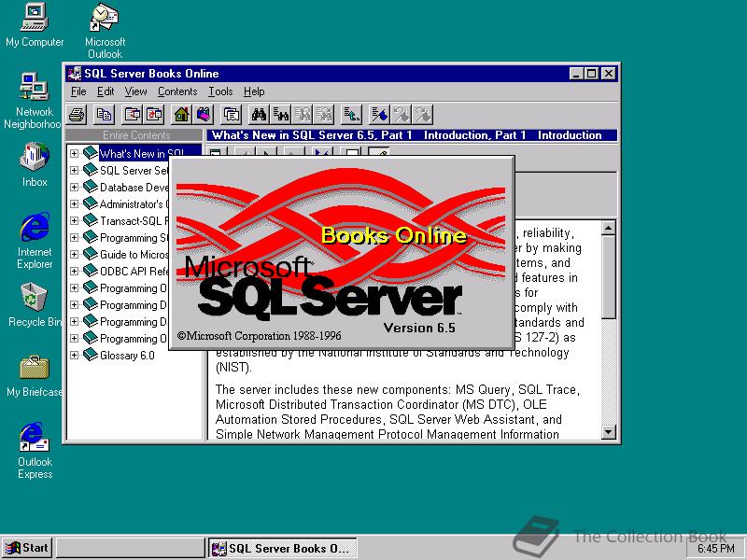Click SQL Server Books O... taskbar button
Viewport: 747px width, 560px height.
point(283,548)
